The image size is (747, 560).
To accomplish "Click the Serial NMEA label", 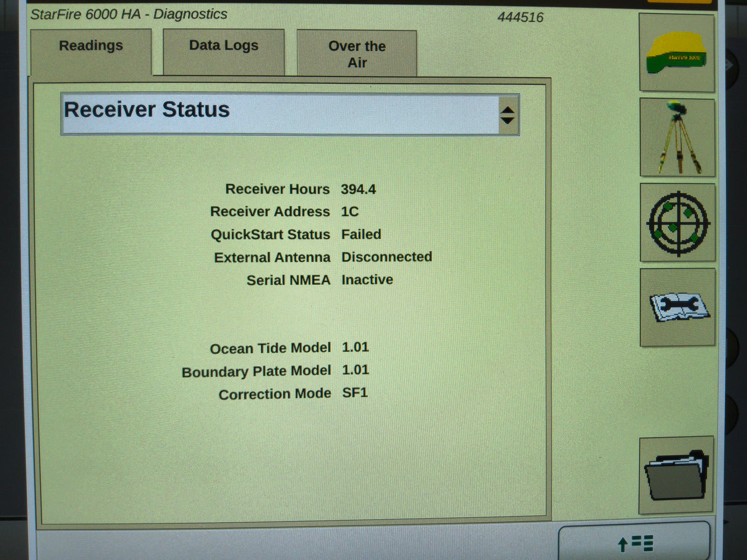I will [x=288, y=280].
